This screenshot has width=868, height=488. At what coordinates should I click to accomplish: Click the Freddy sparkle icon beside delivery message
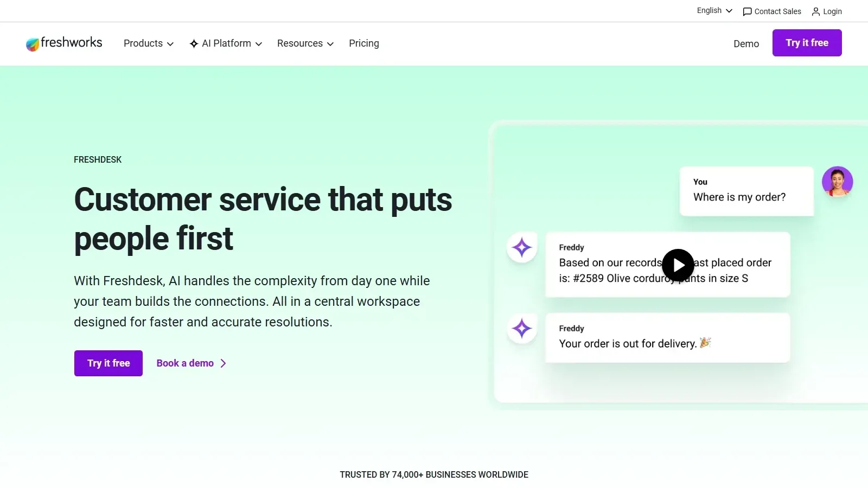pos(522,328)
